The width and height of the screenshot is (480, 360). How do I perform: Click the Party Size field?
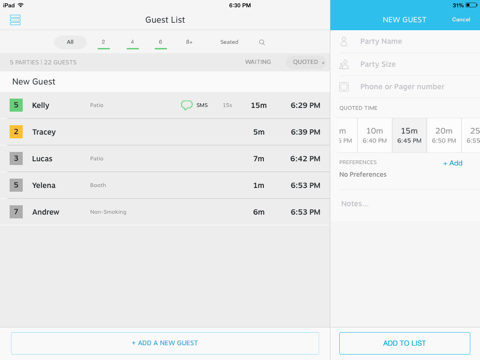[x=409, y=64]
